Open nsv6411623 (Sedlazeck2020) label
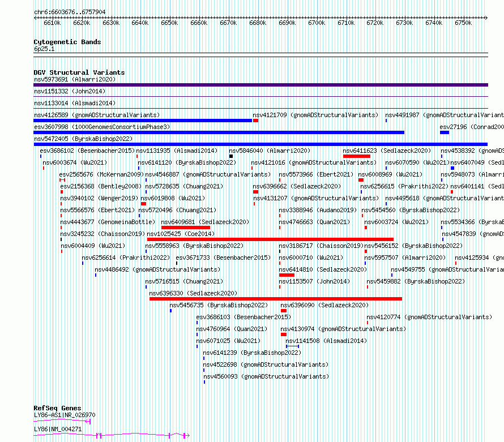This screenshot has width=504, height=442. coord(387,151)
